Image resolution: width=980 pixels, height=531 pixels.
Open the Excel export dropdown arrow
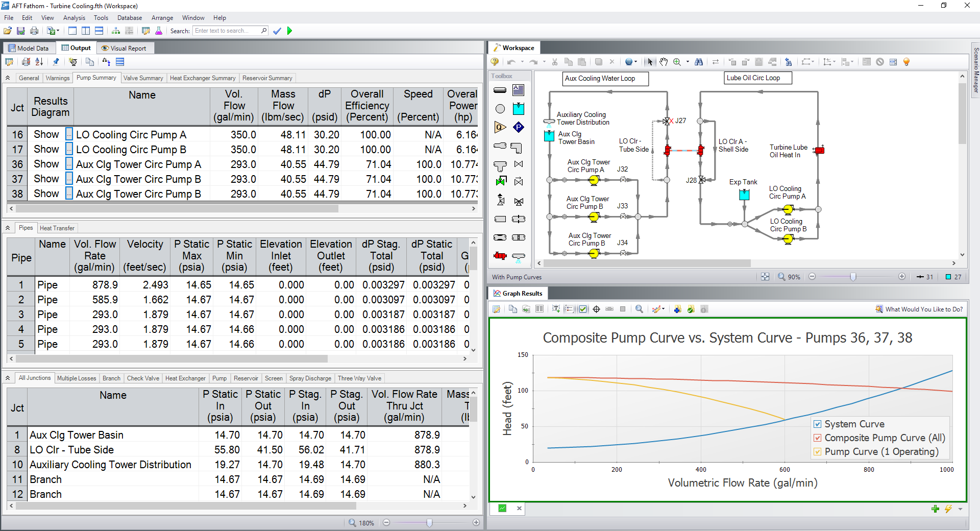click(58, 31)
